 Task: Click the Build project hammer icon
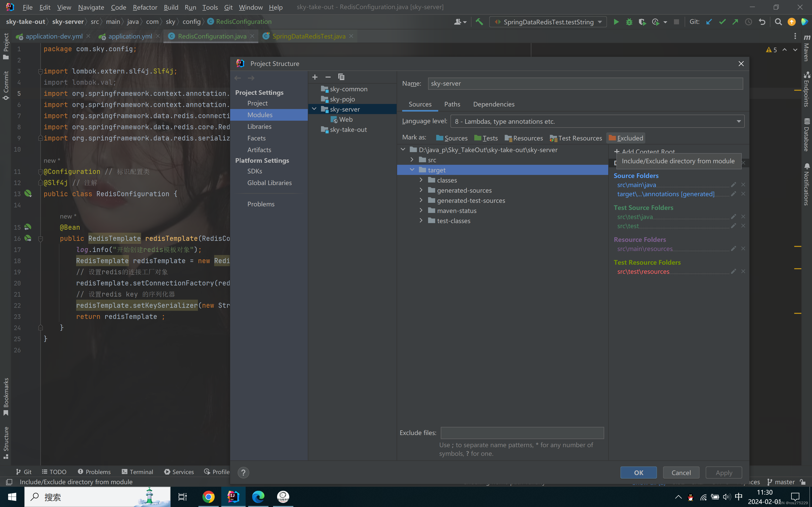point(479,22)
